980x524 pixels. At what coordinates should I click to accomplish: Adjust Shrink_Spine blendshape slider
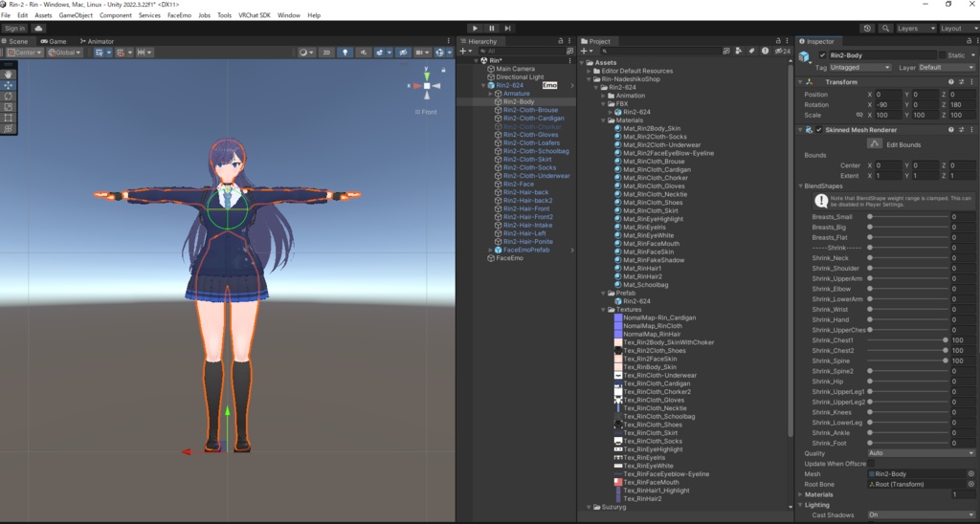click(x=907, y=361)
